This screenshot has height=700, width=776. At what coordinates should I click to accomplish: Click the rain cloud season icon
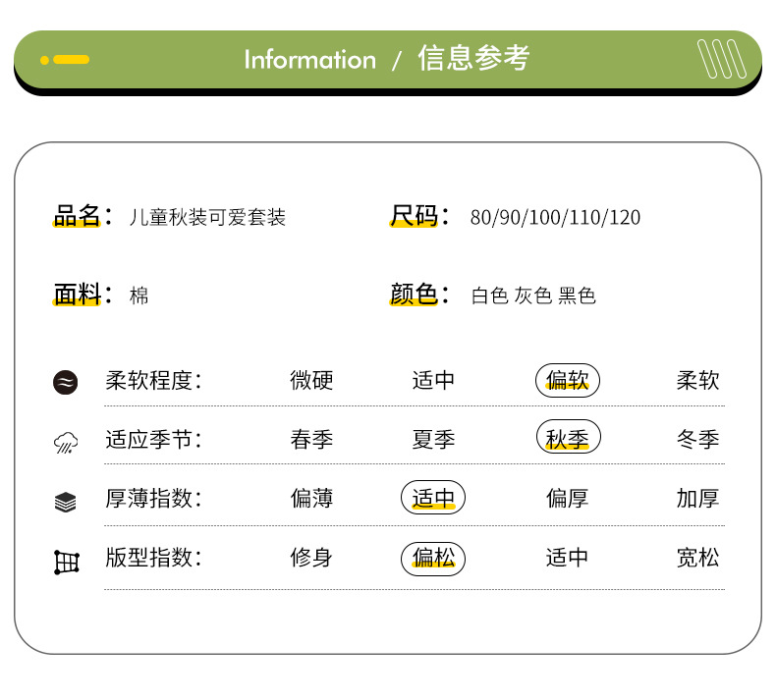66,442
